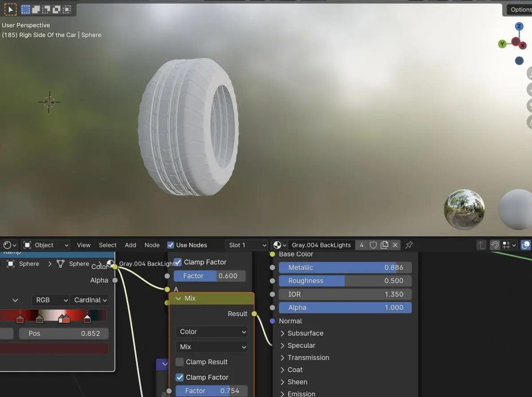Set selection mode to New

[x=26, y=9]
